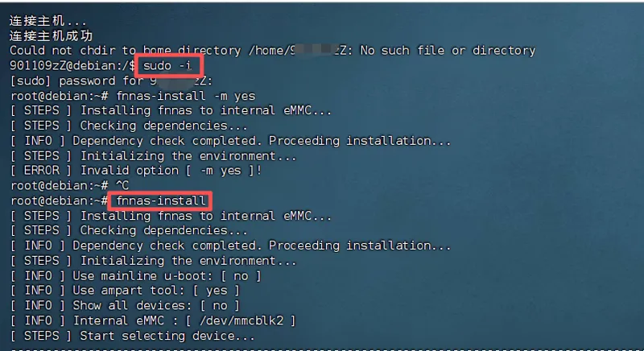Click the 连接主机... status line
This screenshot has width=644, height=351.
click(x=48, y=20)
